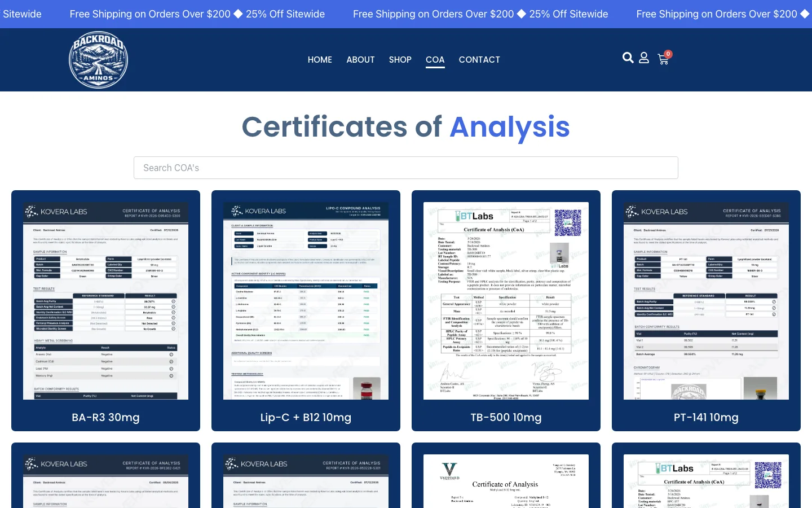
Task: Open the Vanguard Laboratory certificate thumbnail
Action: (506, 481)
